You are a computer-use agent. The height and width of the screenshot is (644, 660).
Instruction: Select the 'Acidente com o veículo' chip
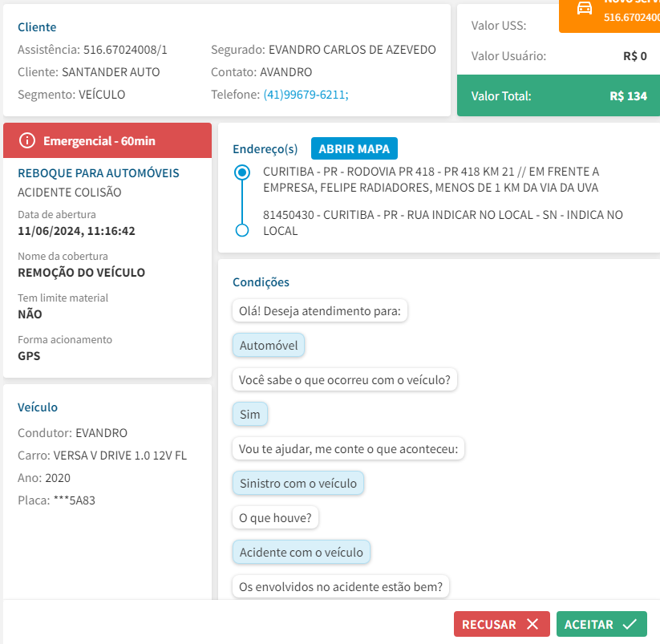click(x=302, y=553)
